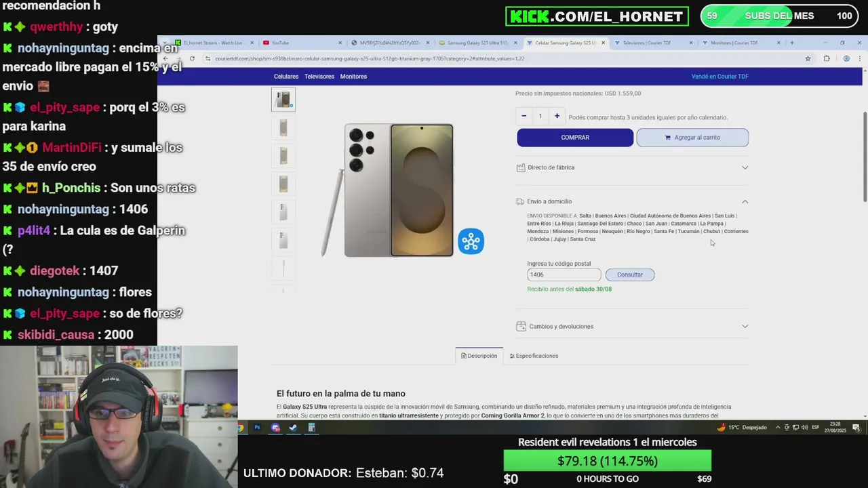Screen dimensions: 868x488
Task: Open Photoshop from the taskbar
Action: click(x=257, y=428)
